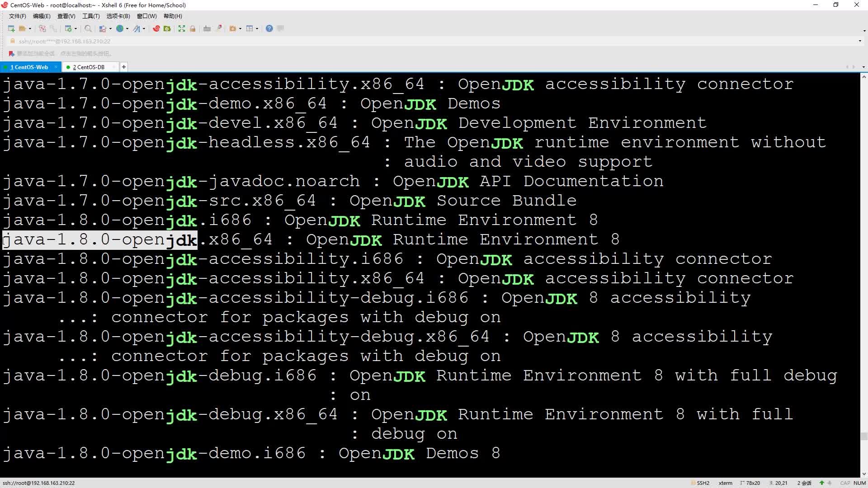This screenshot has height=488, width=868.
Task: Open the 查看(V) menu
Action: tap(66, 16)
